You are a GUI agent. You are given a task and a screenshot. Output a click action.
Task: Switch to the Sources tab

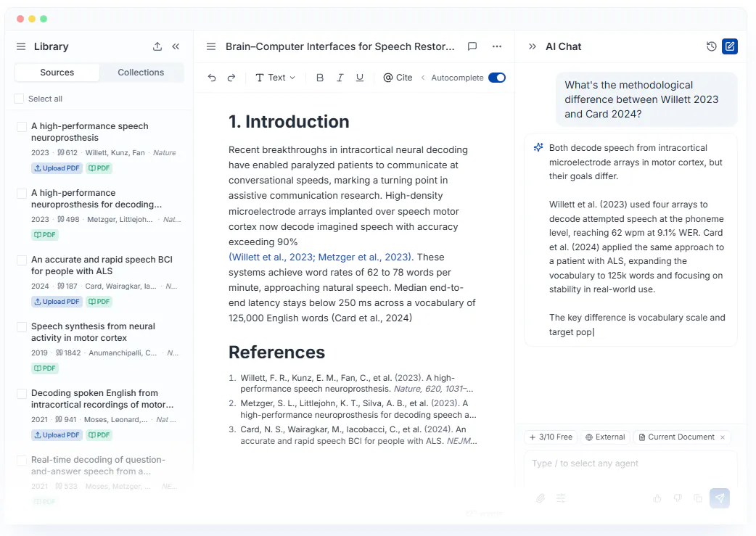tap(57, 73)
